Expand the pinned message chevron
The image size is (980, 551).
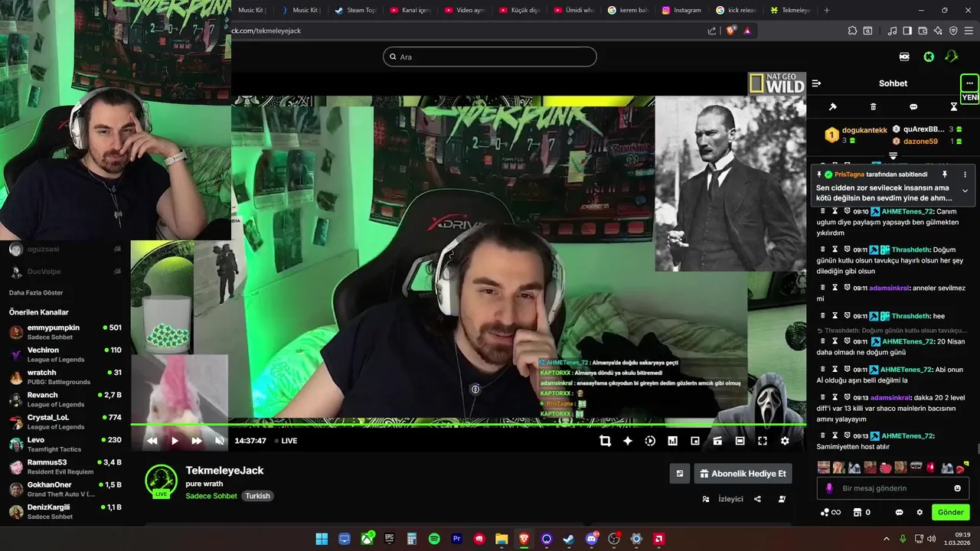(x=965, y=191)
